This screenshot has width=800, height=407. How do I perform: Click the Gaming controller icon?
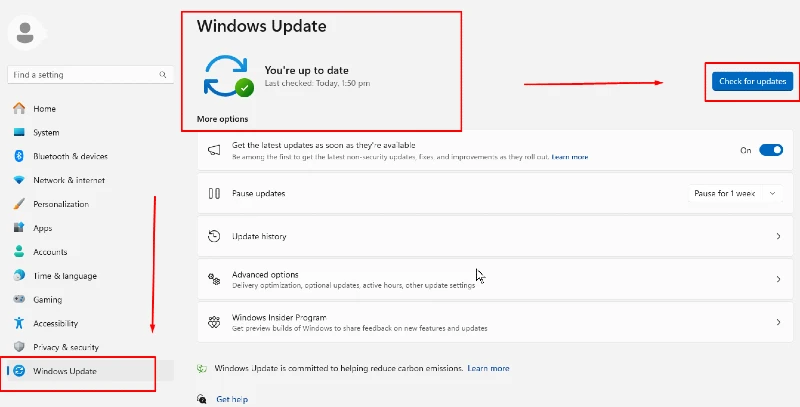tap(19, 299)
